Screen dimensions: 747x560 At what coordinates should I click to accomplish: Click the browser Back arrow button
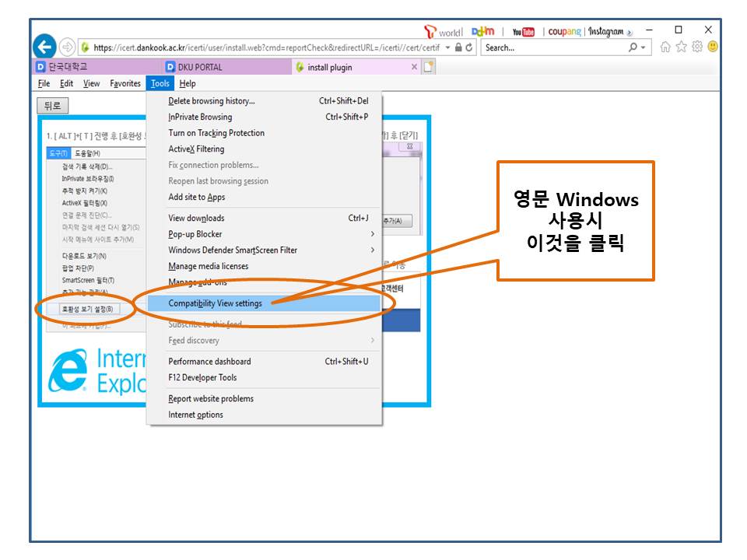click(45, 47)
